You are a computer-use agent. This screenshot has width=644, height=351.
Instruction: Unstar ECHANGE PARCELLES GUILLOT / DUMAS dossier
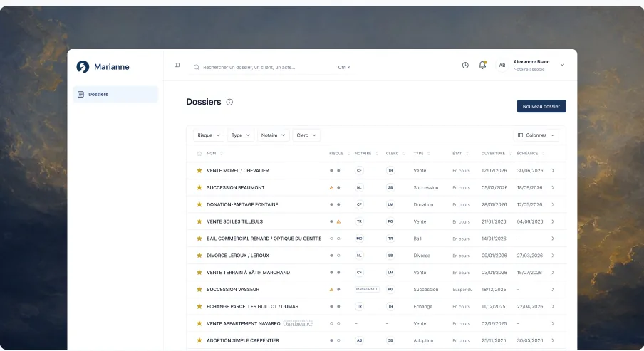coord(199,306)
